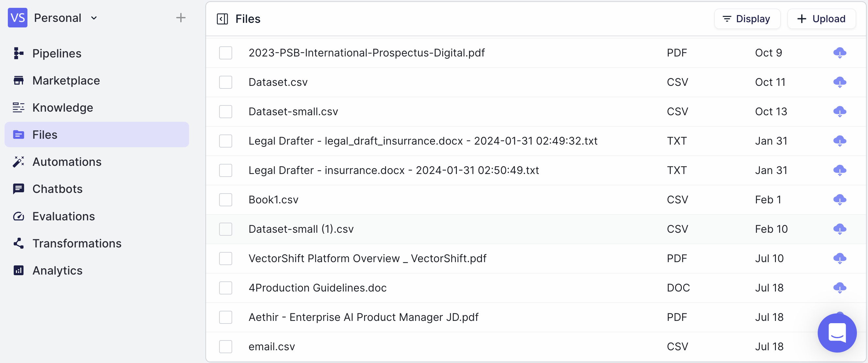The width and height of the screenshot is (868, 363).
Task: Tick the Dataset.csv checkbox
Action: pos(225,82)
